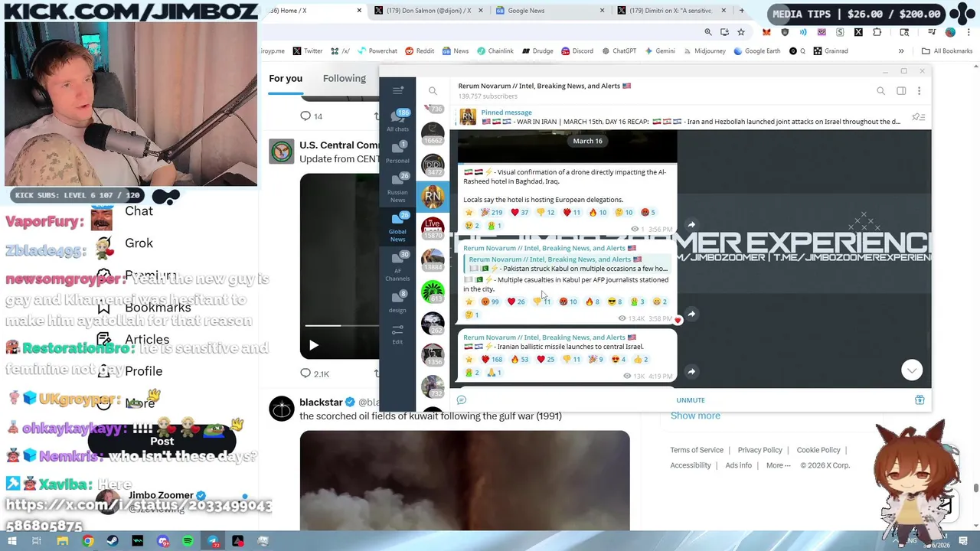The width and height of the screenshot is (980, 551).
Task: Click the angry 99 reaction on Kabul post
Action: pos(490,302)
